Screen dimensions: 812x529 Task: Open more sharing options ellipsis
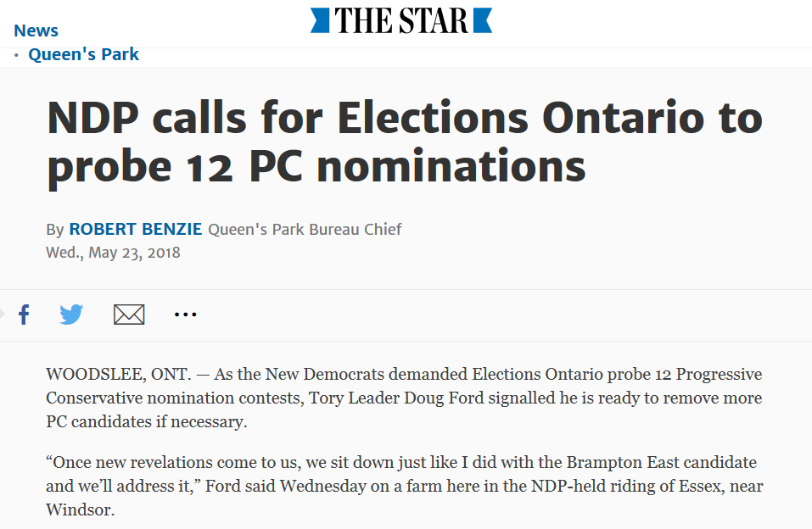coord(185,315)
